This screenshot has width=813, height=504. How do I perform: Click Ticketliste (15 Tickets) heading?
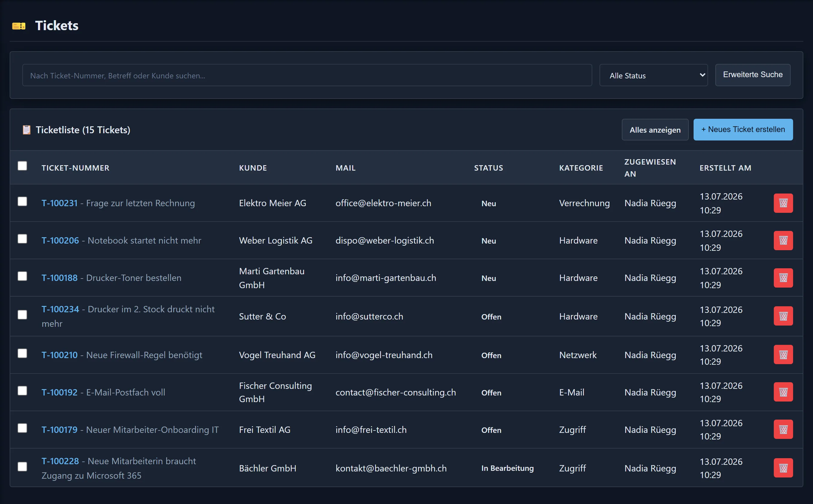pyautogui.click(x=83, y=130)
